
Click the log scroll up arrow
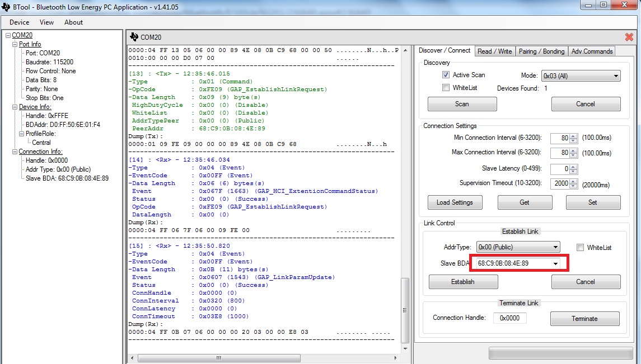(x=405, y=50)
